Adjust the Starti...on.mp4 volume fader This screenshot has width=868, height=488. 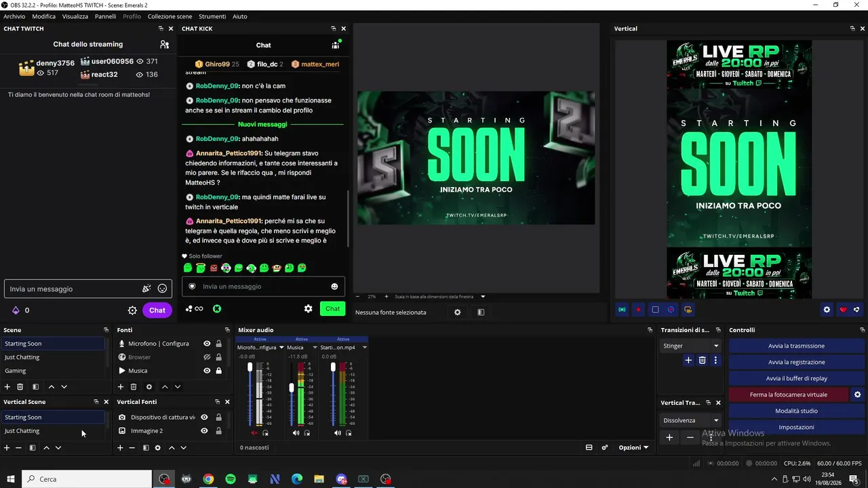(x=333, y=367)
